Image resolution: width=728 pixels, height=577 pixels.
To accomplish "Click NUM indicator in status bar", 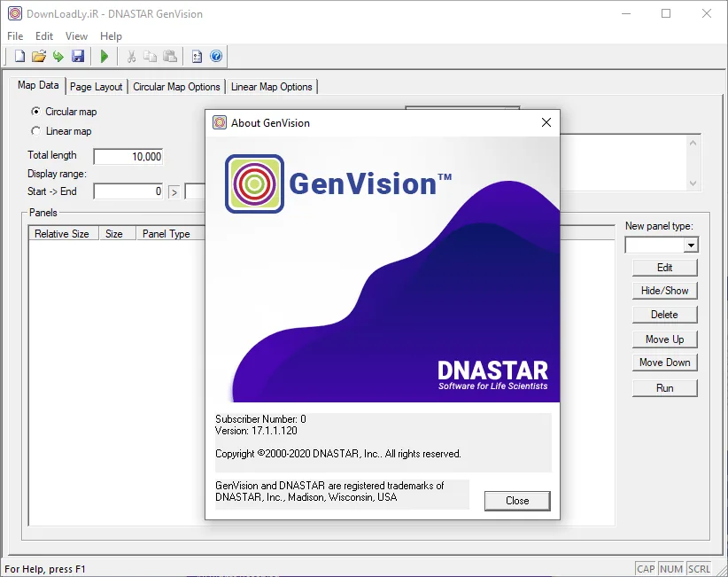I will [671, 569].
